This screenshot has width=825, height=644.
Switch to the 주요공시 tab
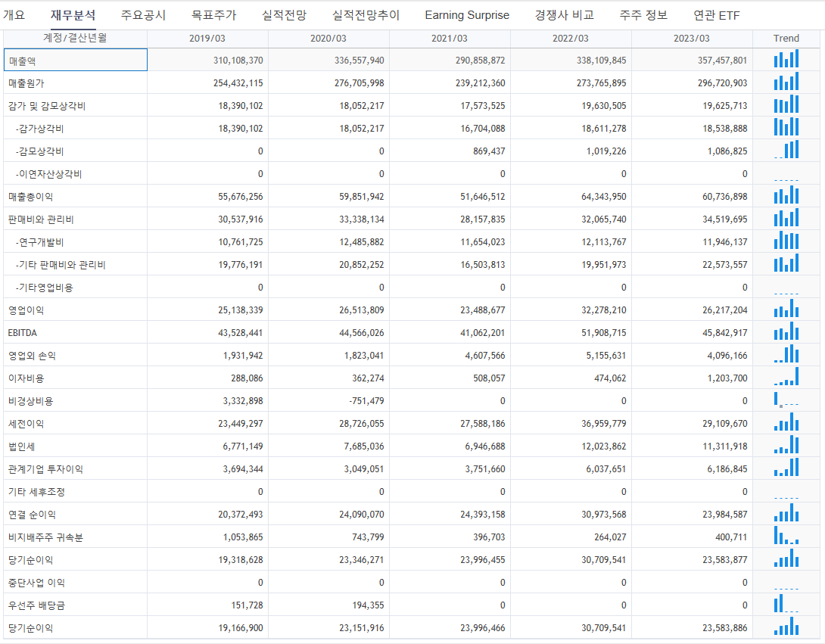pyautogui.click(x=143, y=15)
